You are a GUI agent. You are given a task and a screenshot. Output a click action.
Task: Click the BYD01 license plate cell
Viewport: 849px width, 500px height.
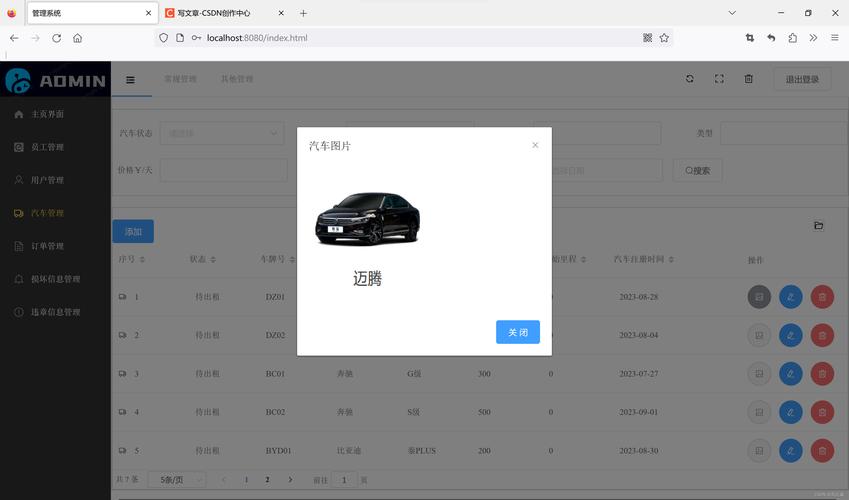(x=278, y=451)
